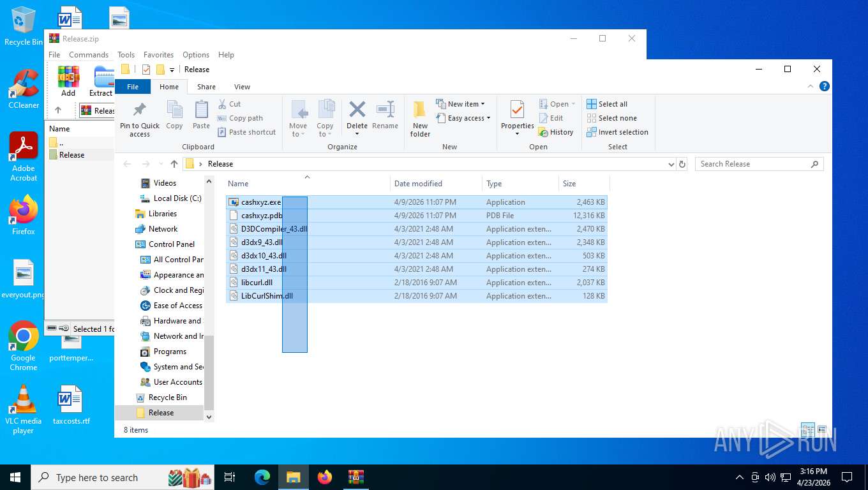Screen dimensions: 868x490
Task: Open Task View on the taskbar
Action: [x=230, y=477]
